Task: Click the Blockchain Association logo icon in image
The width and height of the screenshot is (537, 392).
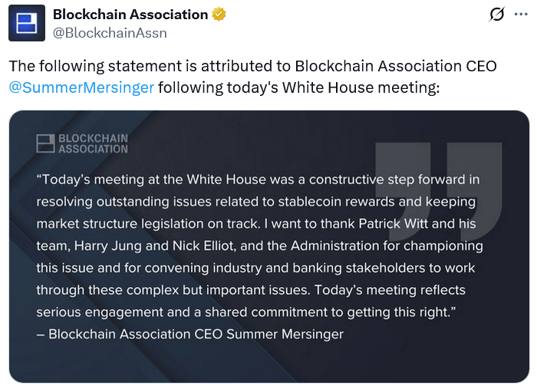Action: coord(45,143)
